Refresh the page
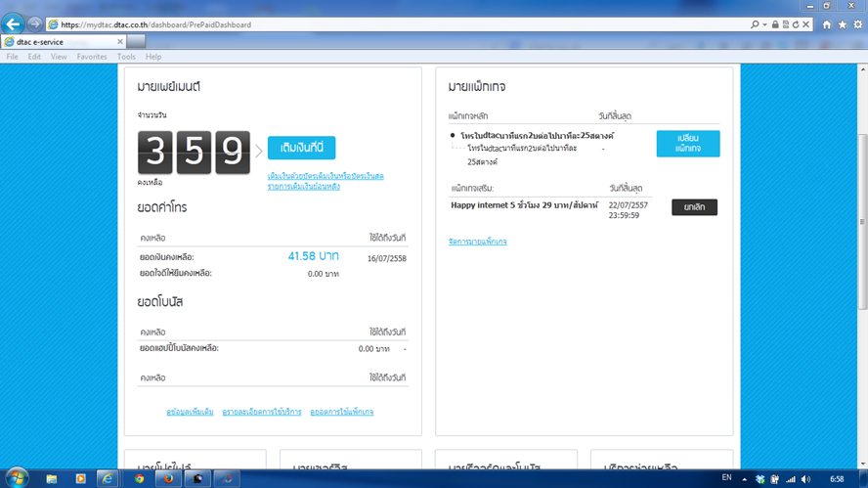 [796, 24]
